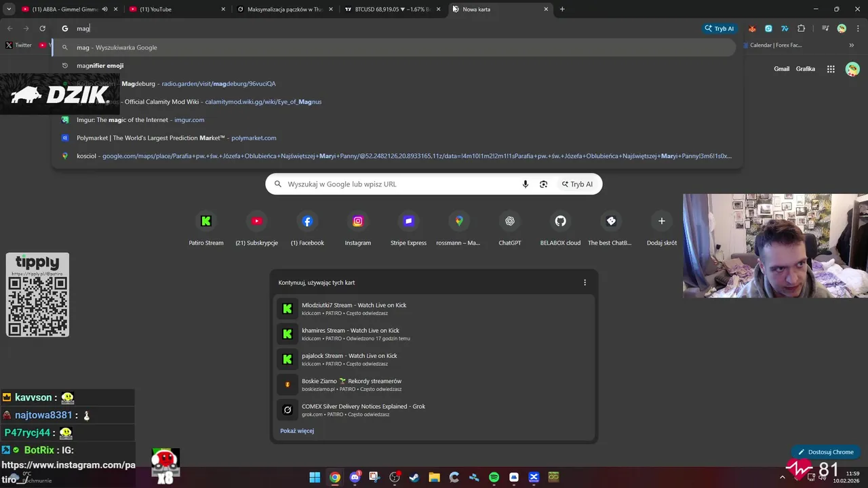
Task: Expand list with Pokaż więcej
Action: (x=297, y=431)
